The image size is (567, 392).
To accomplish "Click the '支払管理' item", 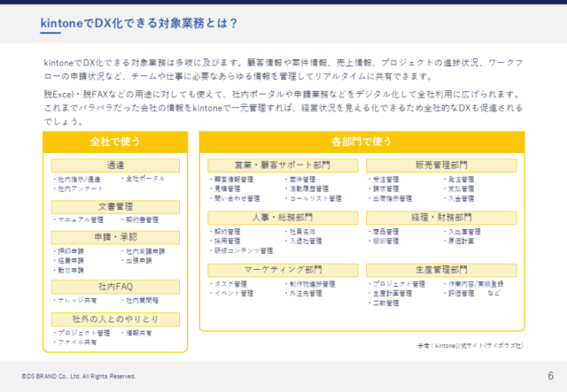I will (461, 188).
